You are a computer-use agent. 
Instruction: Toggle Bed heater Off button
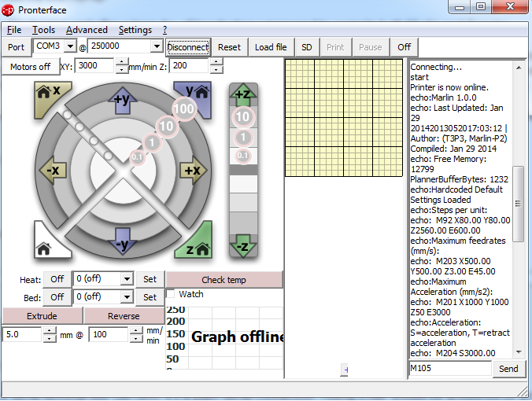click(x=57, y=297)
